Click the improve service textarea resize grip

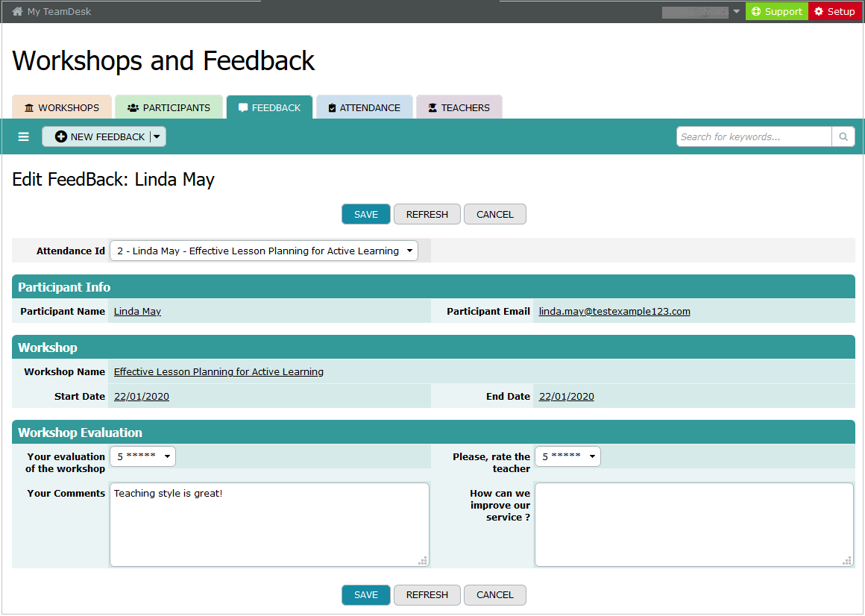(x=848, y=561)
